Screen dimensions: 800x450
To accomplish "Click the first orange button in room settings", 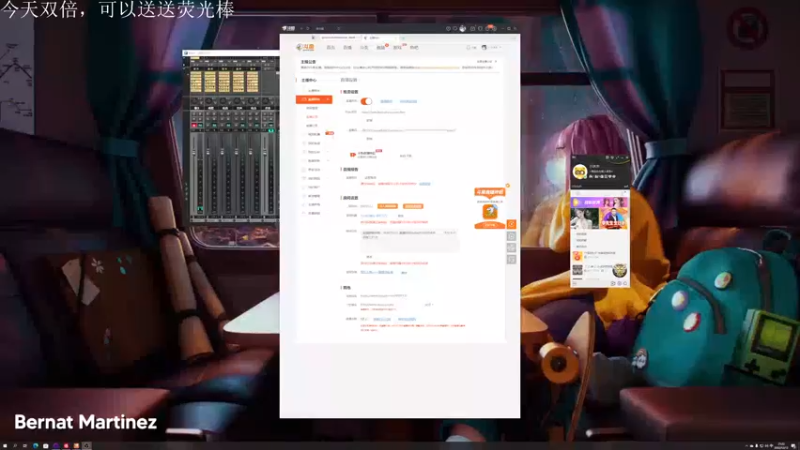I will tap(387, 206).
